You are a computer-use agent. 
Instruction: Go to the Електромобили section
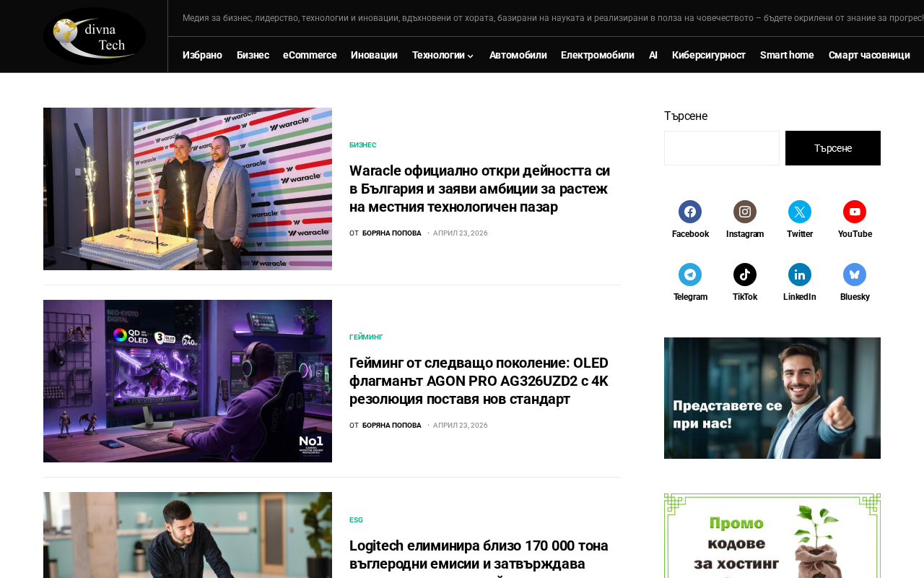click(598, 55)
